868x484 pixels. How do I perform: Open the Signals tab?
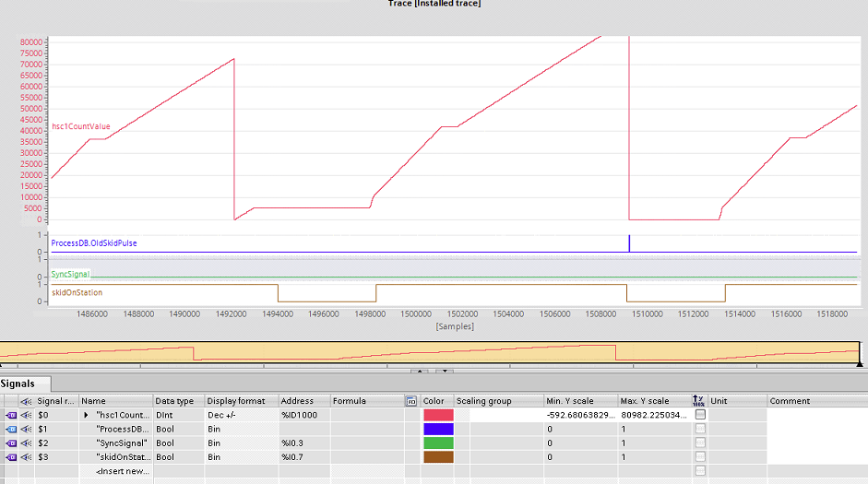pyautogui.click(x=24, y=384)
